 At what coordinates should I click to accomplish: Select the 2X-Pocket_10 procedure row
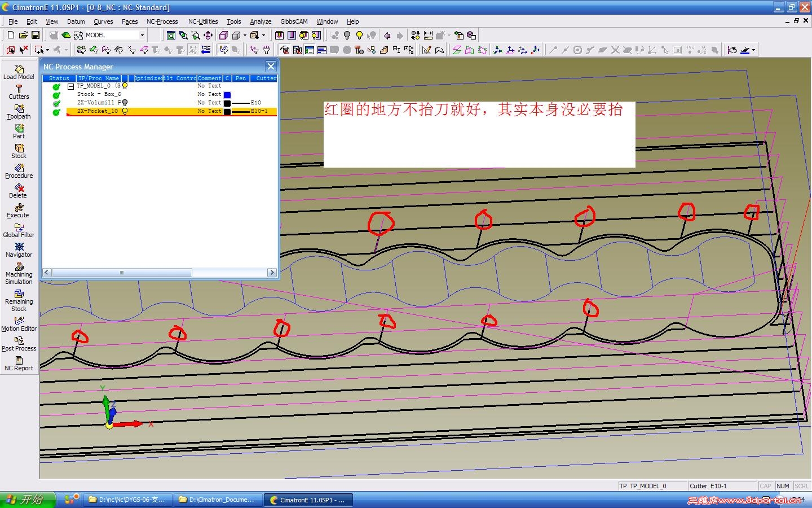171,111
